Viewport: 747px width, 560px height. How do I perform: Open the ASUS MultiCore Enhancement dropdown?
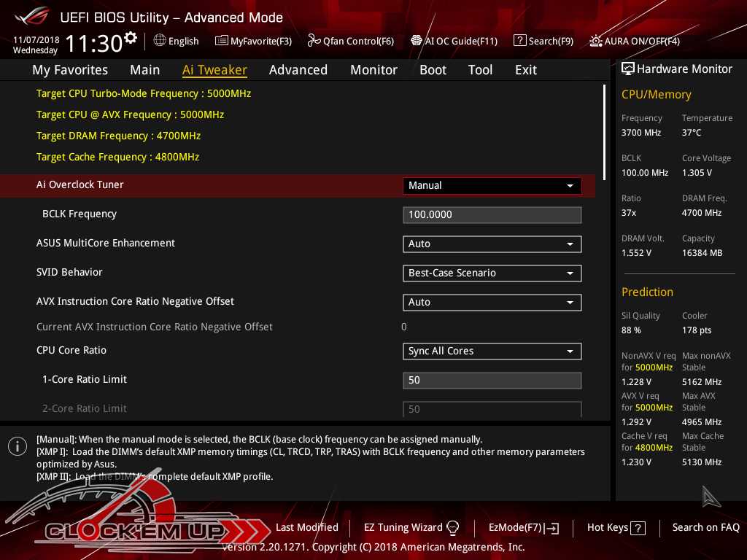tap(492, 244)
